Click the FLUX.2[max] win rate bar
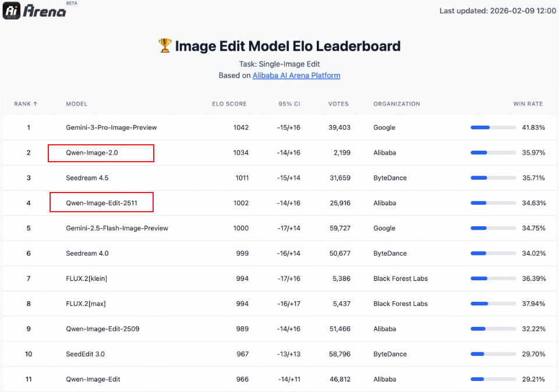The width and height of the screenshot is (559, 392). pyautogui.click(x=493, y=304)
